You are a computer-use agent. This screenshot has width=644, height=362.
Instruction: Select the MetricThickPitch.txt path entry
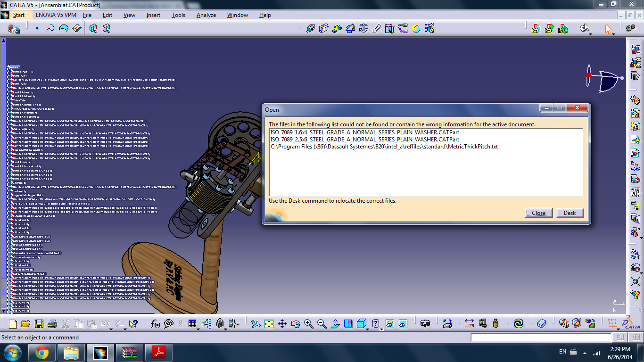(x=384, y=147)
